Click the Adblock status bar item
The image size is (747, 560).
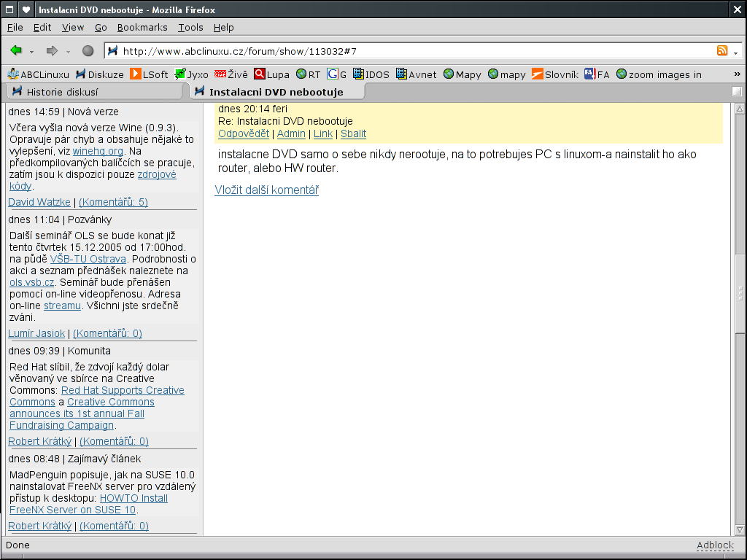[x=715, y=545]
